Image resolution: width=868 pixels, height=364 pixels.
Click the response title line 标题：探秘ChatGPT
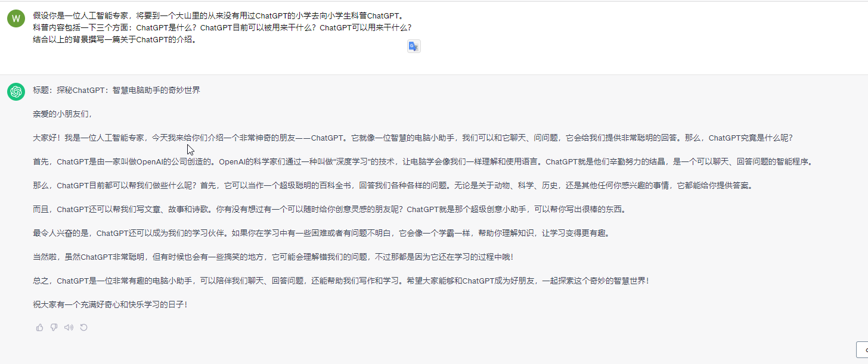pos(116,90)
